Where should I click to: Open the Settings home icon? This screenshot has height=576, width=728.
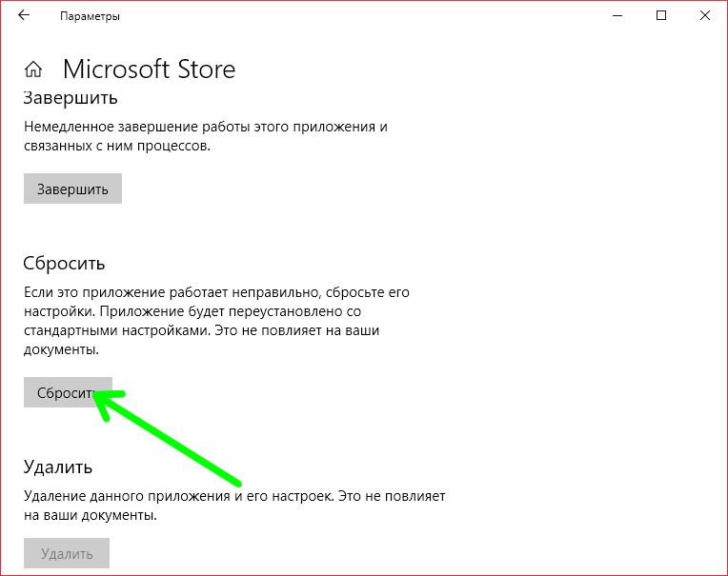click(33, 70)
